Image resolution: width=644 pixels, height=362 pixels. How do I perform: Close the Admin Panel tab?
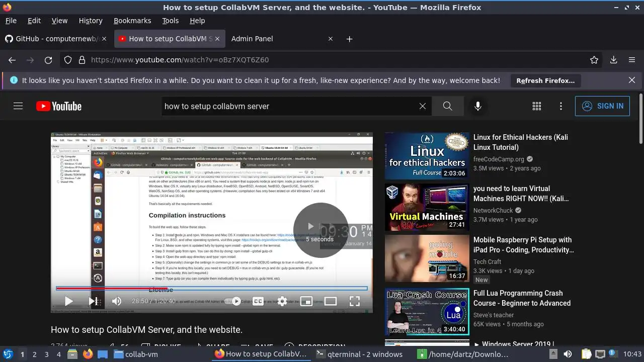point(331,39)
